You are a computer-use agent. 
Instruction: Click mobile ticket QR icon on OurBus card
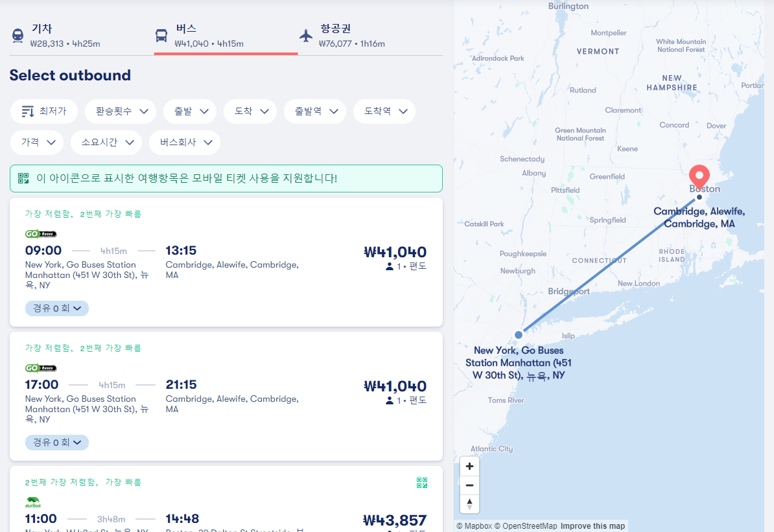pos(421,483)
